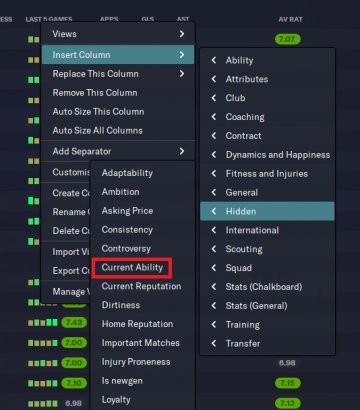
Task: Click the back chevron beside Transfer
Action: [214, 343]
